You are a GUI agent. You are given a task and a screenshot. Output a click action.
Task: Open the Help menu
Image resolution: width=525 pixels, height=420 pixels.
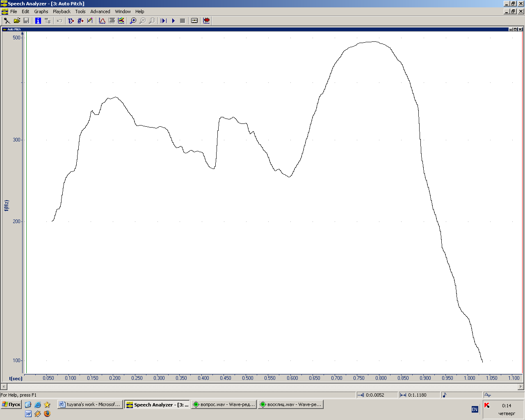139,11
